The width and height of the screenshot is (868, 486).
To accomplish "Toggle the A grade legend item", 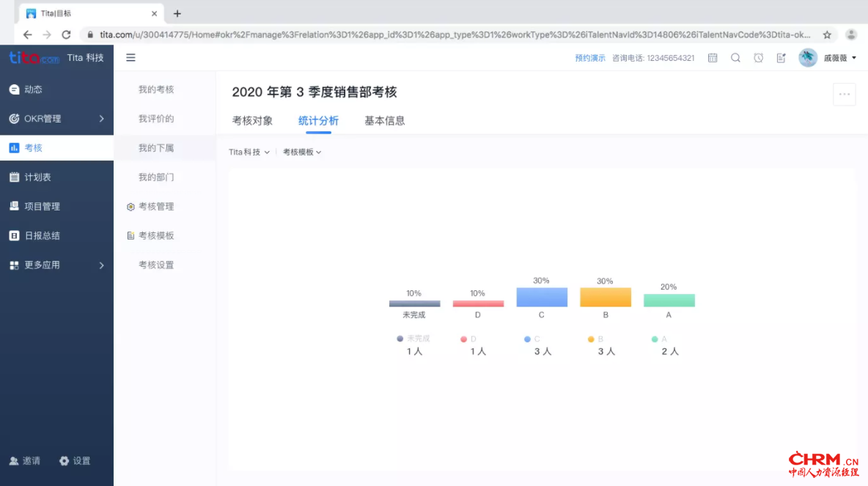I will [660, 339].
